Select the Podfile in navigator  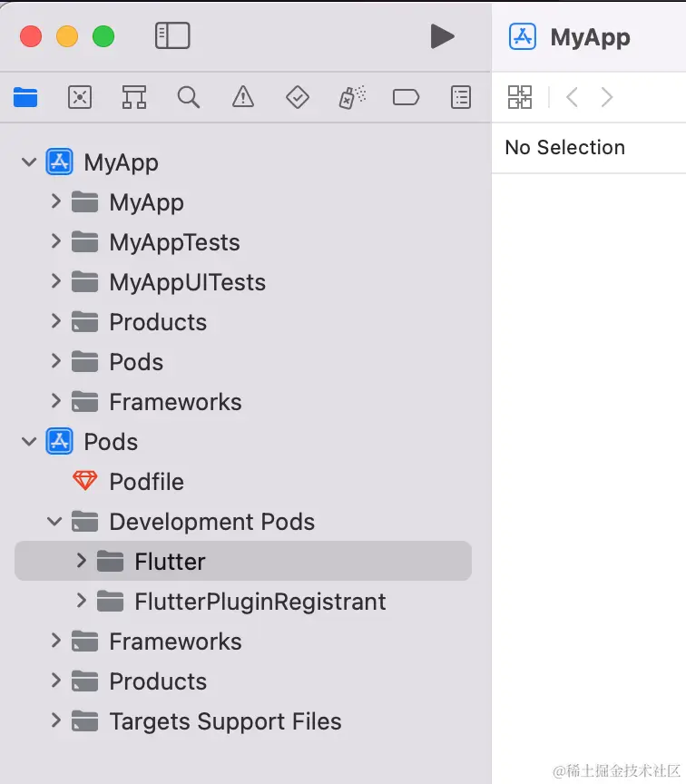[x=145, y=482]
